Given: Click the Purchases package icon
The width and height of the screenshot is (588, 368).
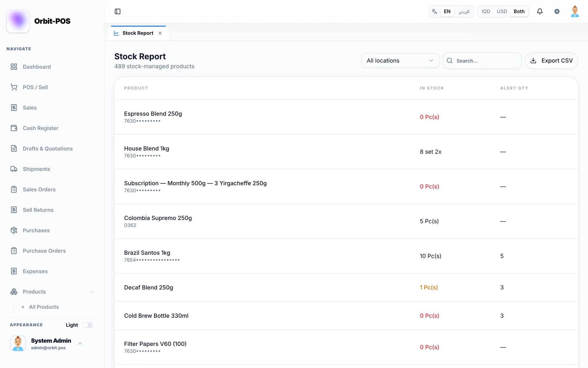Looking at the screenshot, I should (14, 230).
